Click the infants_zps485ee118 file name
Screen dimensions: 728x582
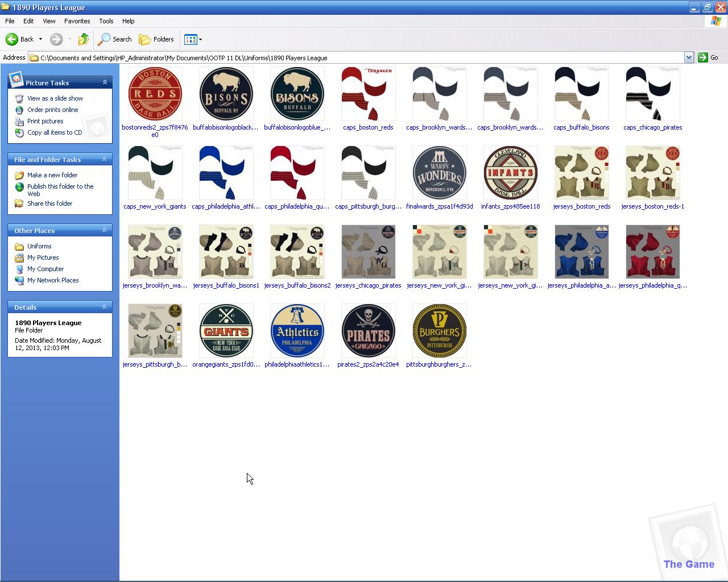[511, 206]
